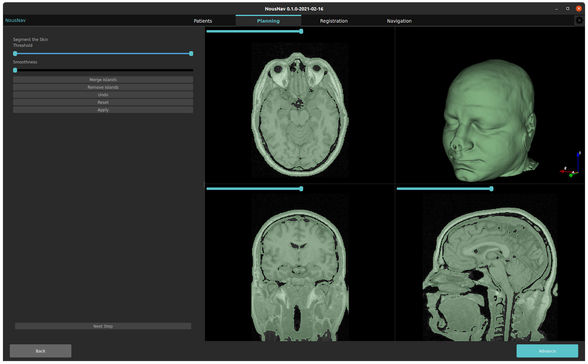Viewport: 588px width, 364px height.
Task: Switch to the Patients tab
Action: pos(202,21)
